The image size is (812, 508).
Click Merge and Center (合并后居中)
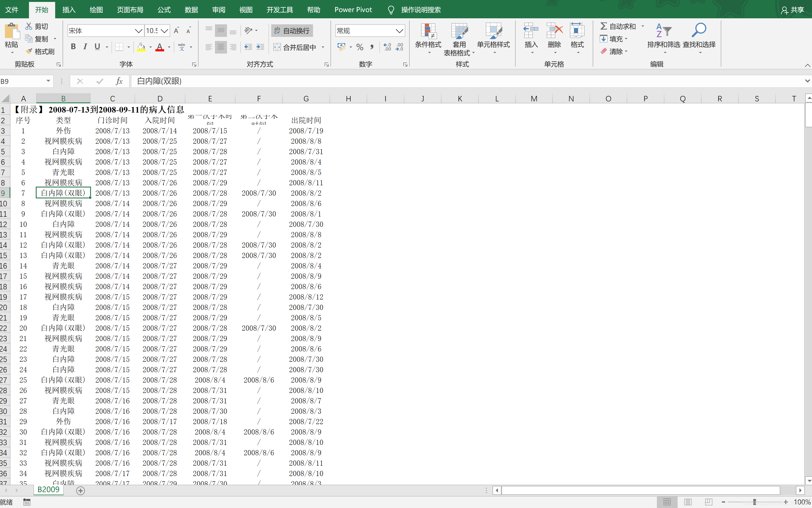[x=295, y=47]
